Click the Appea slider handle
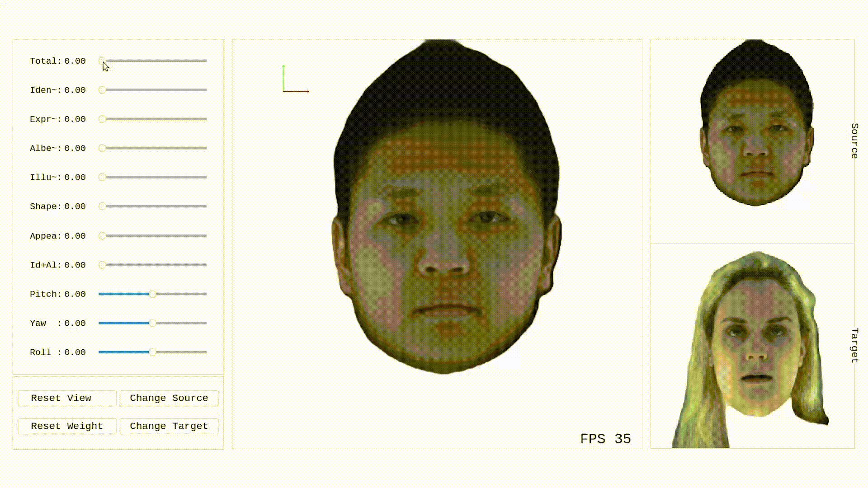Viewport: 868px width, 488px height. coord(103,236)
